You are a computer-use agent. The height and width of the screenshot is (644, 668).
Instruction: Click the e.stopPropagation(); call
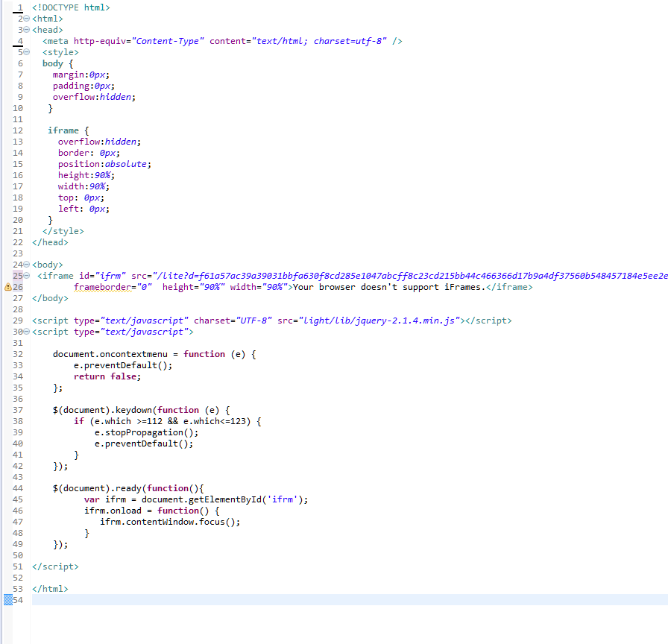[146, 433]
